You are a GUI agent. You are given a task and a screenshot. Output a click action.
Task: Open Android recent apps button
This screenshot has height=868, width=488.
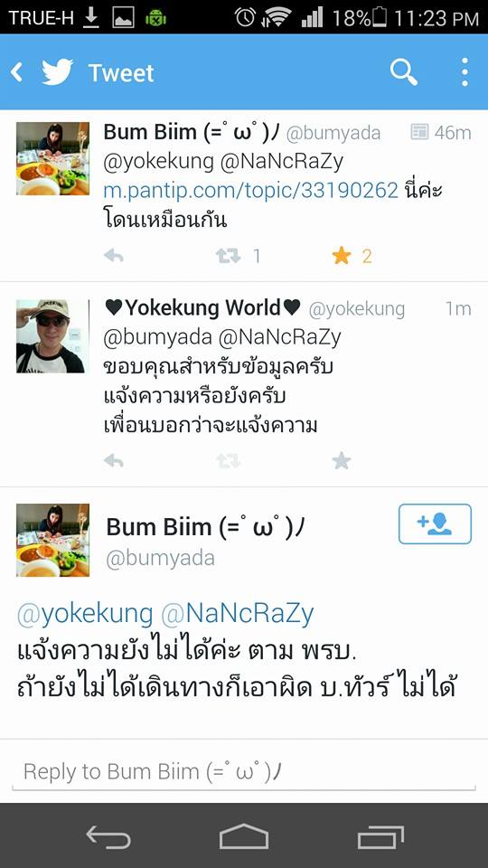coord(380,835)
